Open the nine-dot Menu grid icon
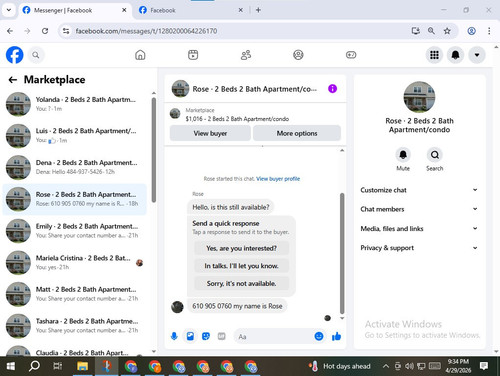Image resolution: width=500 pixels, height=376 pixels. click(434, 55)
